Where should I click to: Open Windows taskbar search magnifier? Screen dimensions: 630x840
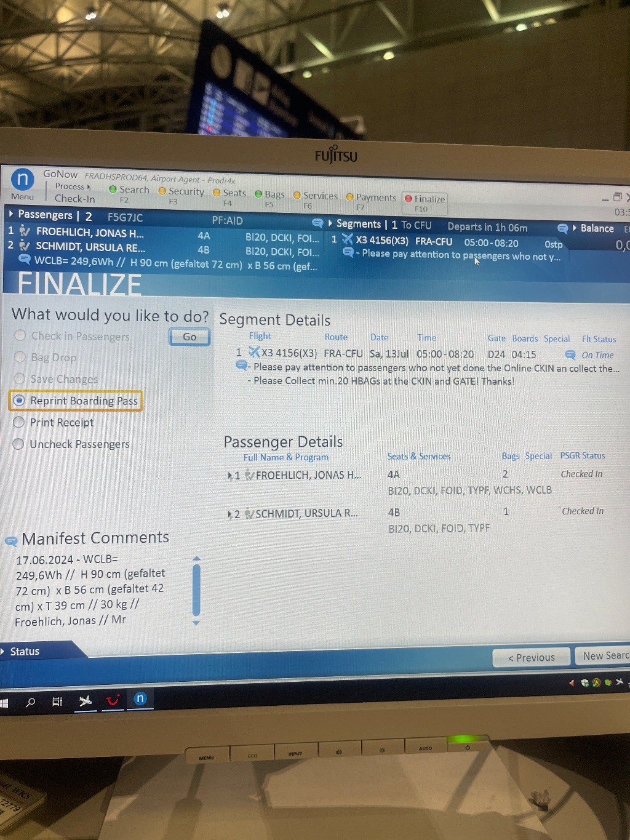coord(30,702)
